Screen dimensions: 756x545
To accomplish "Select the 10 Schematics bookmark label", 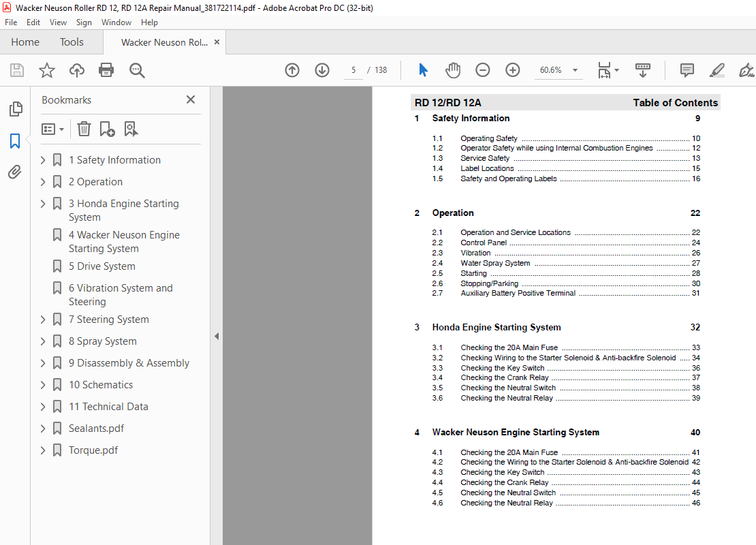I will click(x=100, y=385).
